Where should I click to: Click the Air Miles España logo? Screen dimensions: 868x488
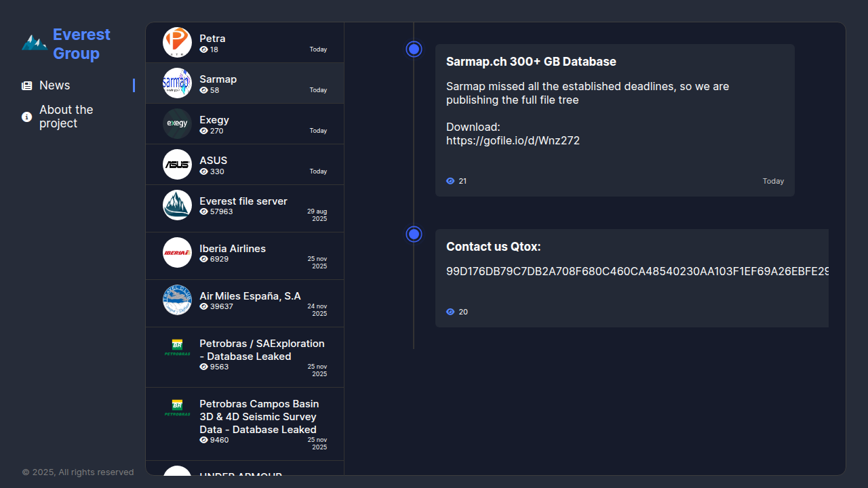(x=177, y=300)
